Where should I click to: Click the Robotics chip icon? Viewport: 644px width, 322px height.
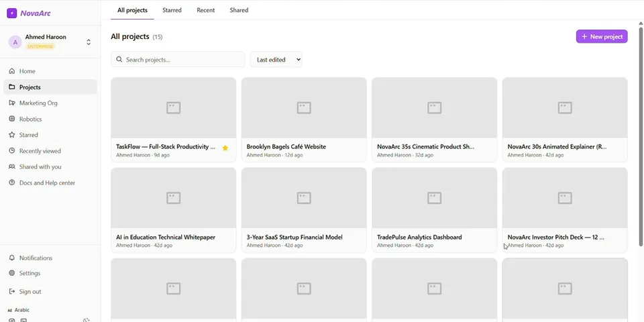click(x=12, y=119)
